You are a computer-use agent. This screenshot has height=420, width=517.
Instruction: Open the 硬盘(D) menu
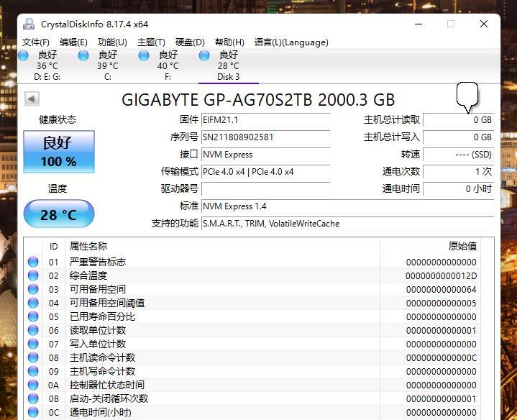click(x=190, y=42)
